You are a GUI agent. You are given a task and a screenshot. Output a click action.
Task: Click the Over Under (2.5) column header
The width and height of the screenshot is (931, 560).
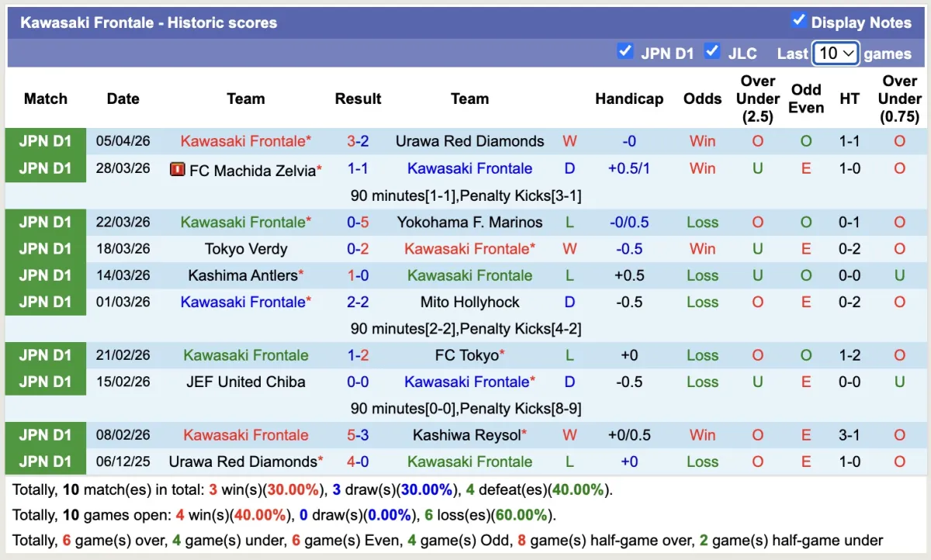pos(758,99)
